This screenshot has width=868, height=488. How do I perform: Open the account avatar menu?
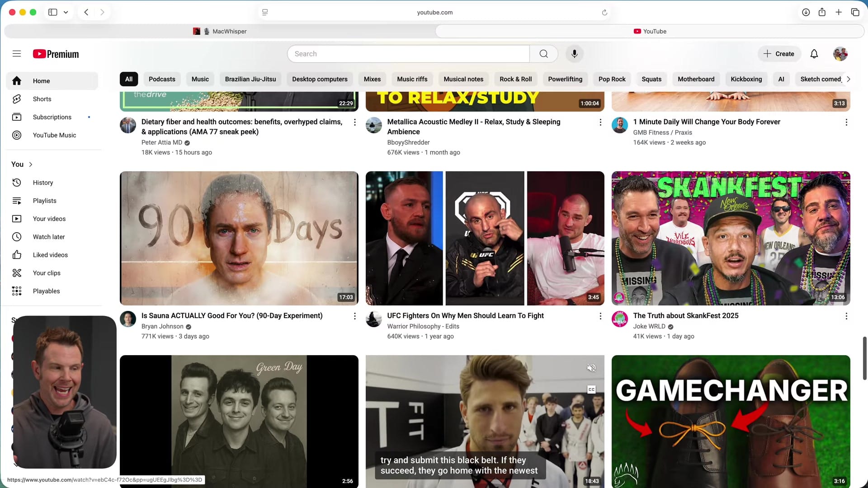pyautogui.click(x=840, y=54)
